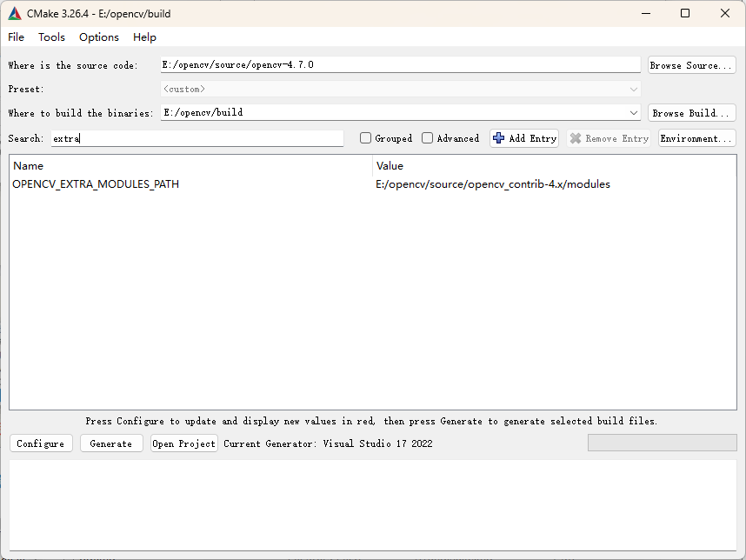Click the empty output log pane
The width and height of the screenshot is (746, 560).
click(x=373, y=505)
